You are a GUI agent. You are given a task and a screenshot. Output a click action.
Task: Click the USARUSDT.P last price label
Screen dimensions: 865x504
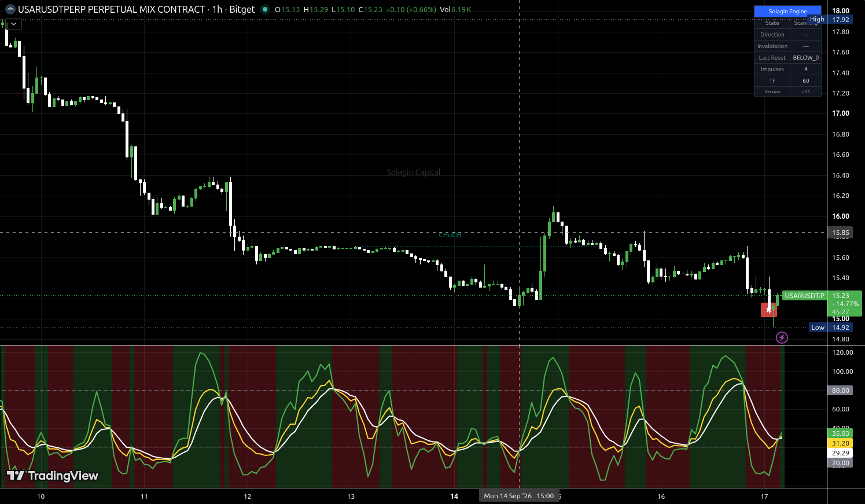[x=804, y=296]
